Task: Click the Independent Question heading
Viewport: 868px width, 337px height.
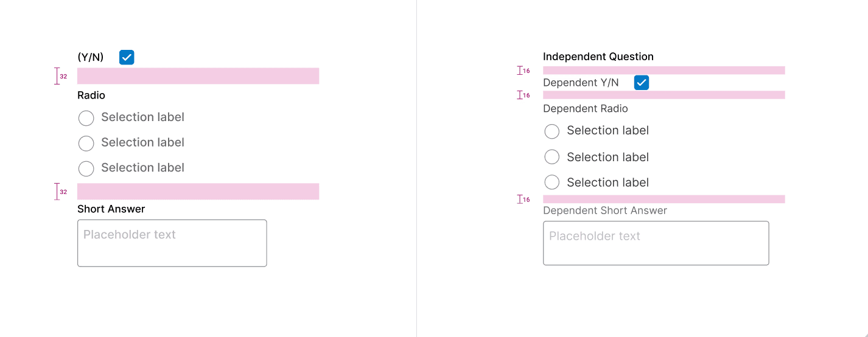Action: pyautogui.click(x=598, y=57)
